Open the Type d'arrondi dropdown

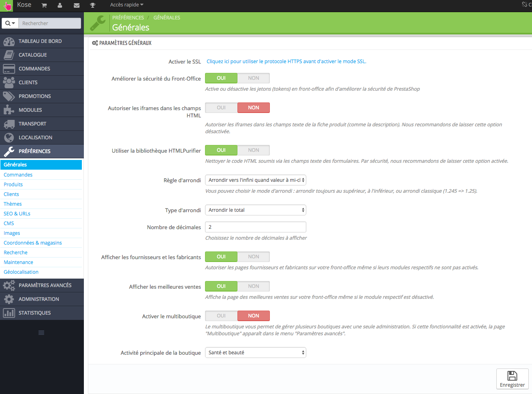(x=256, y=210)
